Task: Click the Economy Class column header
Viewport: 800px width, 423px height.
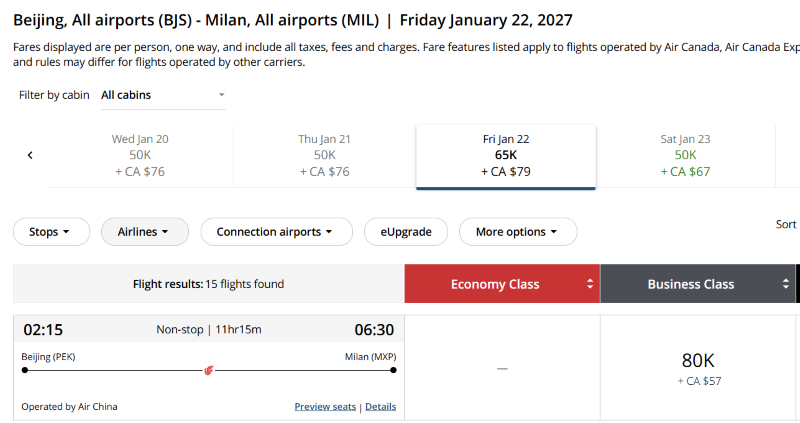Action: [x=495, y=284]
